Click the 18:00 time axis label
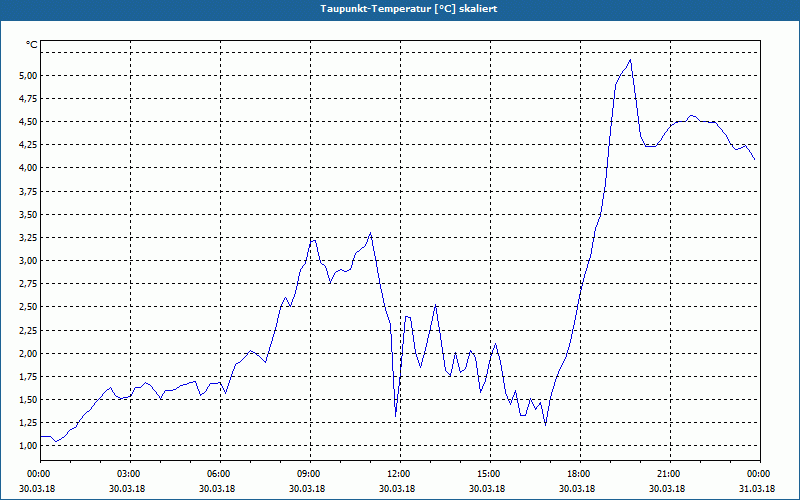This screenshot has width=800, height=500. click(x=581, y=474)
